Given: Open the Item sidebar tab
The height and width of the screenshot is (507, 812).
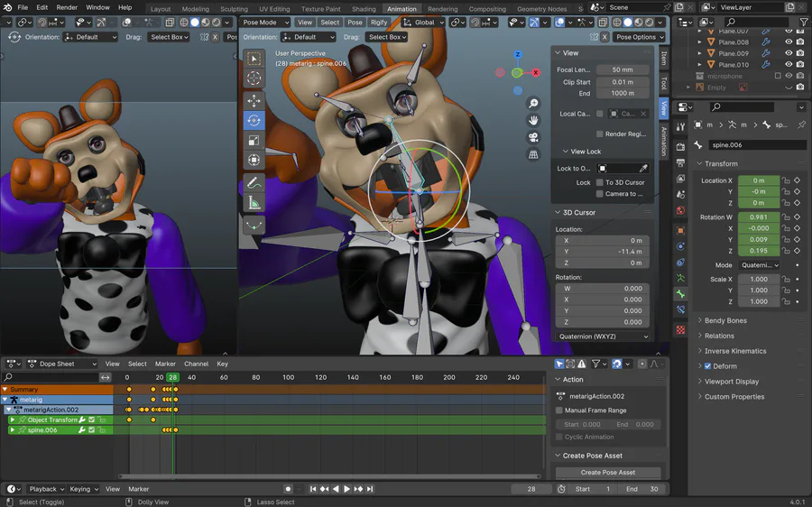Looking at the screenshot, I should coord(664,58).
